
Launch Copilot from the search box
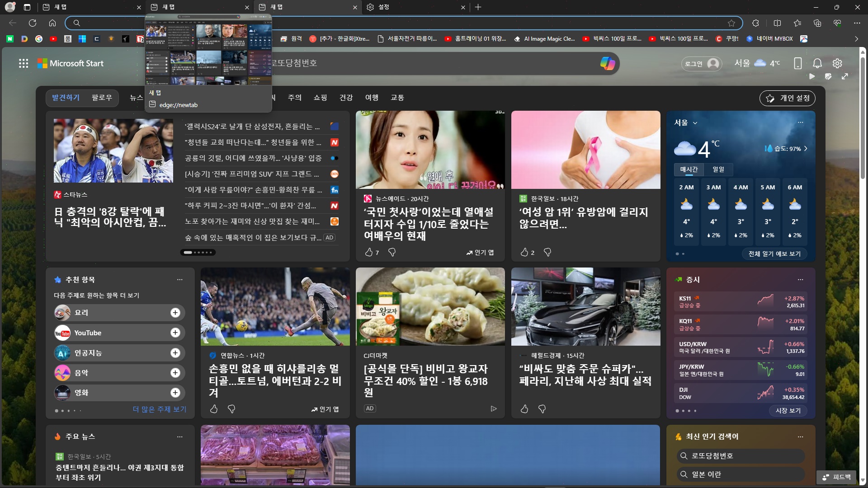pos(607,63)
